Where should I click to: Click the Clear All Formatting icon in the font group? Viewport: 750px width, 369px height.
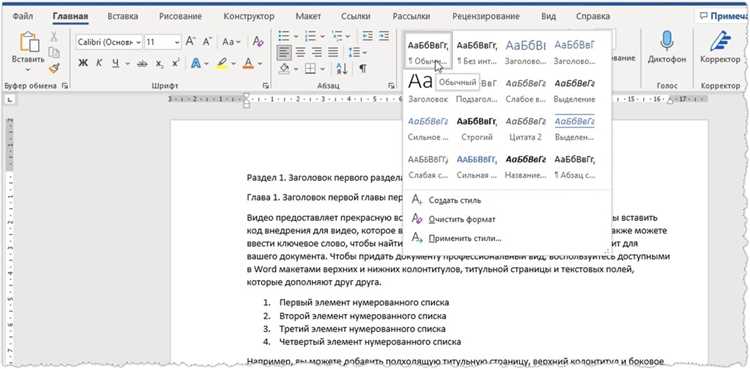258,42
